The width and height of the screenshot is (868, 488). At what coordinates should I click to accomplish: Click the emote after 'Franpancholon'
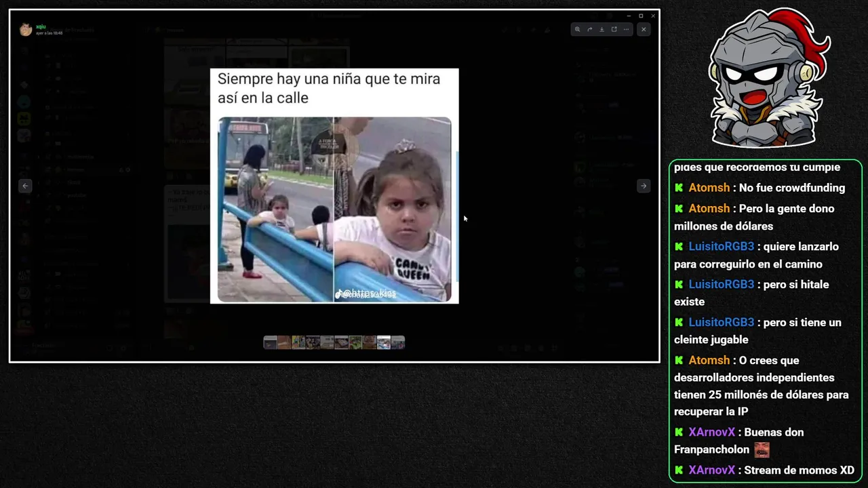(x=762, y=449)
